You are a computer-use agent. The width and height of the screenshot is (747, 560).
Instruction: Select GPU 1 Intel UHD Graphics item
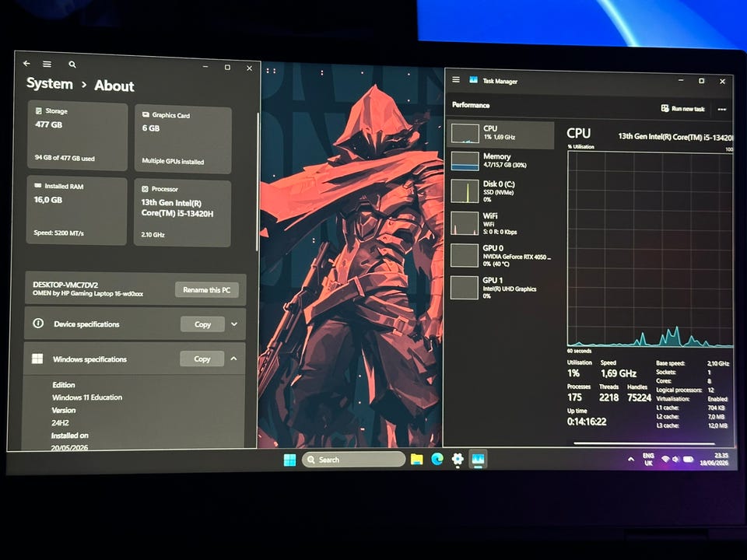pyautogui.click(x=502, y=288)
